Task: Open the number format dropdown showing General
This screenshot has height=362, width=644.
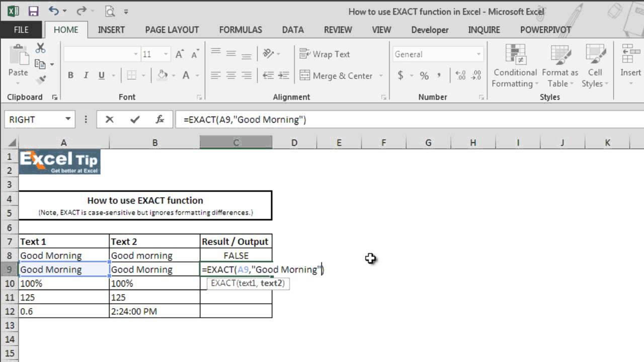Action: click(478, 54)
